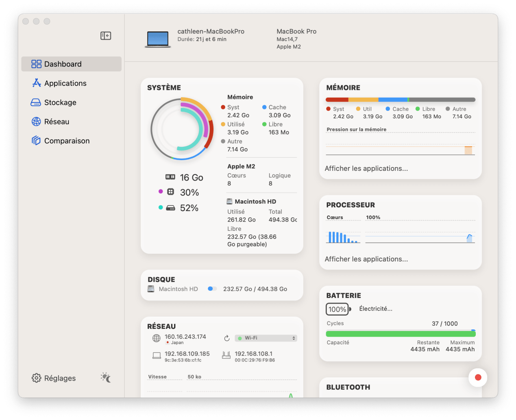
Task: Click the hostname cathleen-MacBookPro
Action: [x=211, y=31]
